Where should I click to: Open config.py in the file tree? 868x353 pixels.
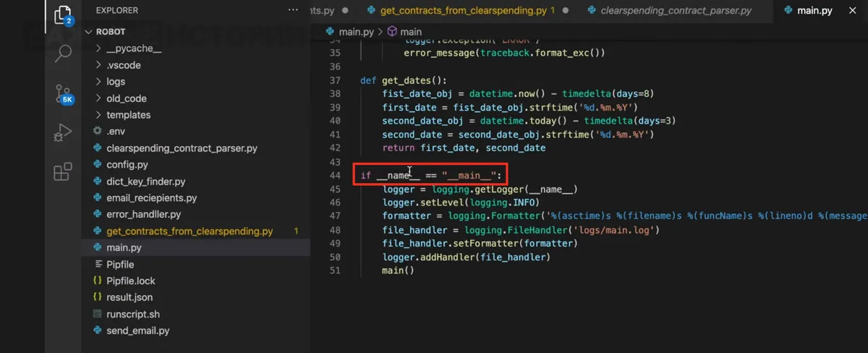[127, 164]
